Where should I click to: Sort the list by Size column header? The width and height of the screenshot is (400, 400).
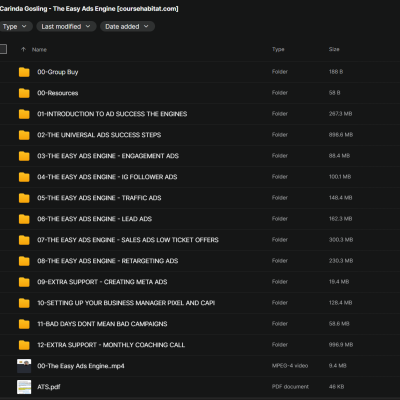click(334, 49)
